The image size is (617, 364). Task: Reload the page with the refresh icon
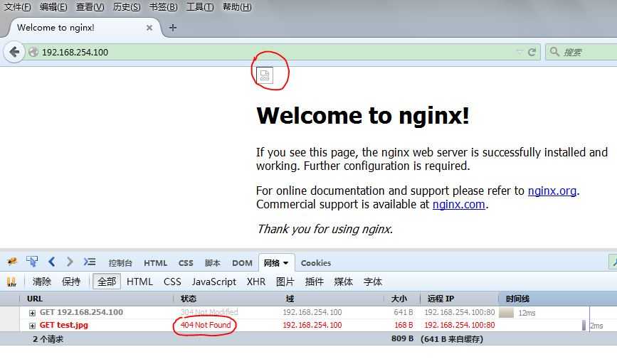(532, 52)
